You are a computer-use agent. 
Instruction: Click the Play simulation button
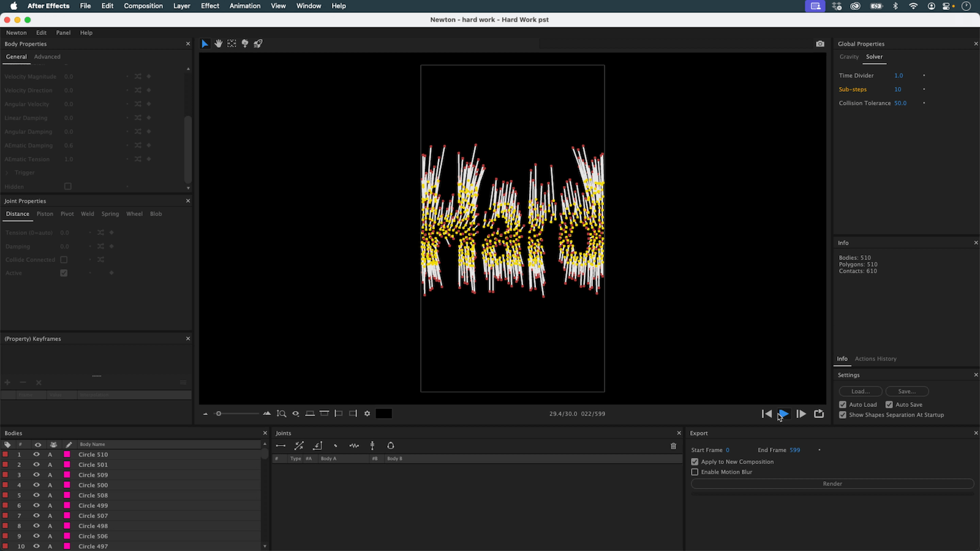pos(783,414)
